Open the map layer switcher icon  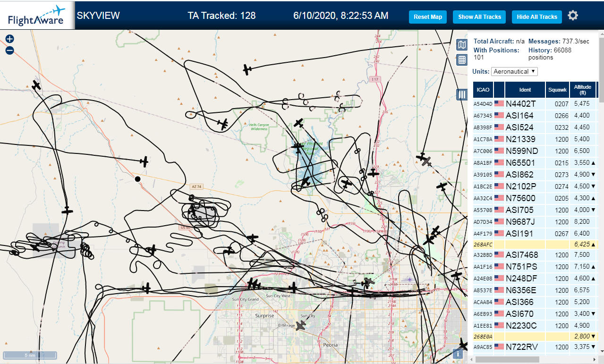tap(462, 45)
